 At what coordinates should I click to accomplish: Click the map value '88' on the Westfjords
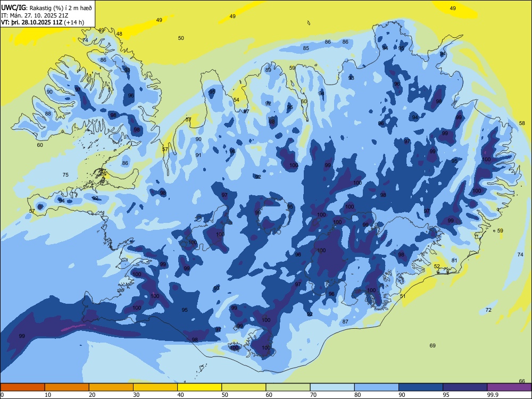(48, 113)
